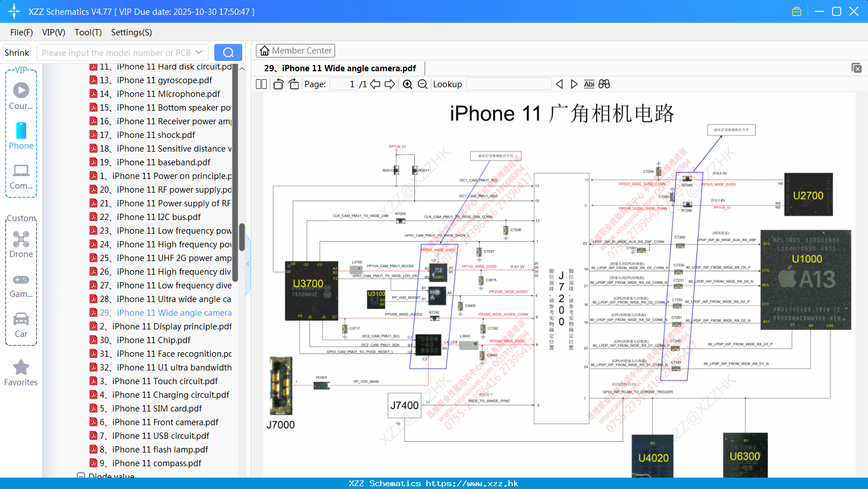Viewport: 868px width, 489px height.
Task: Open the Settings(S) menu
Action: pos(132,32)
